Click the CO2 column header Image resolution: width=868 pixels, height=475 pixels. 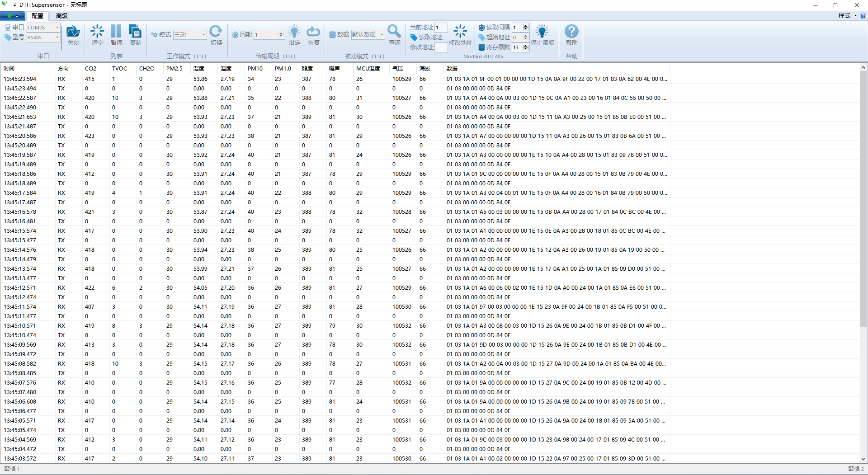95,68
